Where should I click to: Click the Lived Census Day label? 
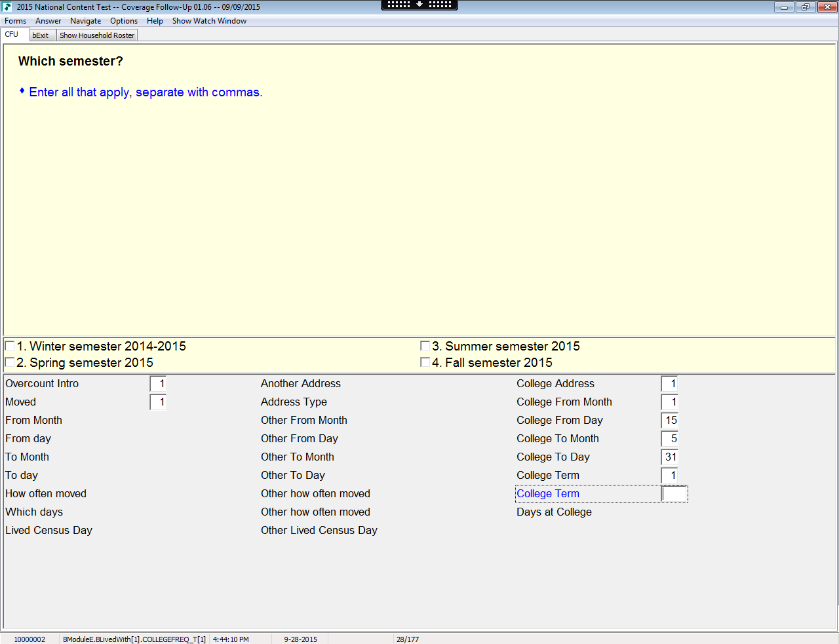coord(49,531)
